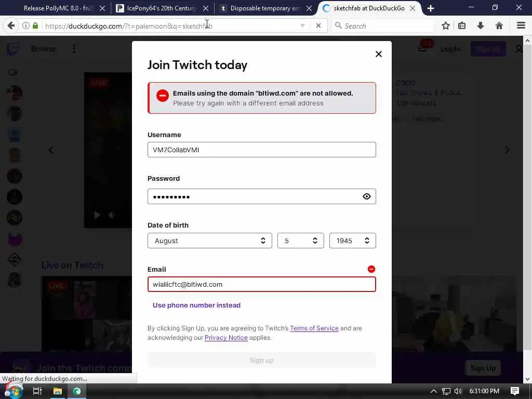The image size is (532, 399).
Task: Go to the home page icon
Action: 499,26
